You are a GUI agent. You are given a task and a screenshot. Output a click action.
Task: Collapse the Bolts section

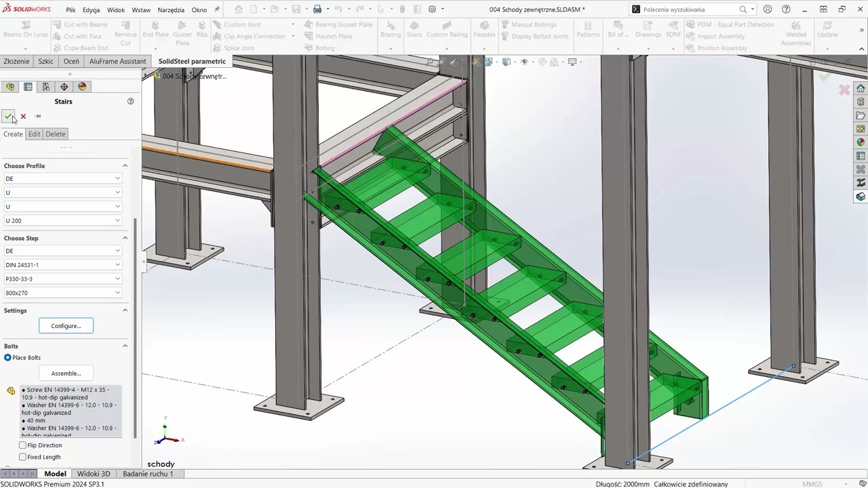125,346
